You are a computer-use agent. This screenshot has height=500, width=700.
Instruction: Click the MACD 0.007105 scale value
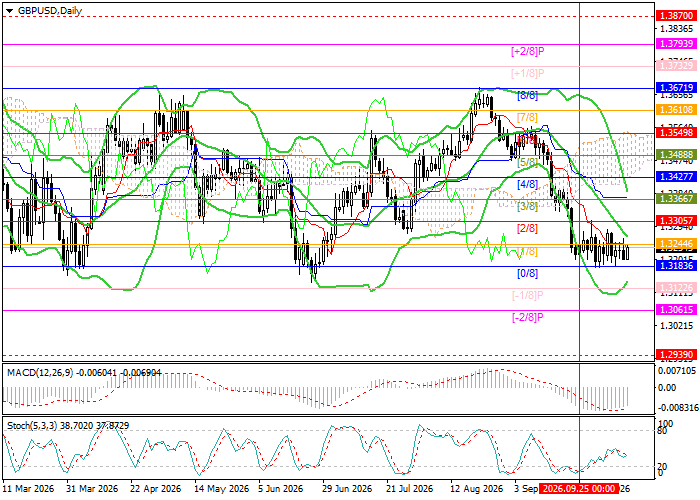[x=677, y=371]
